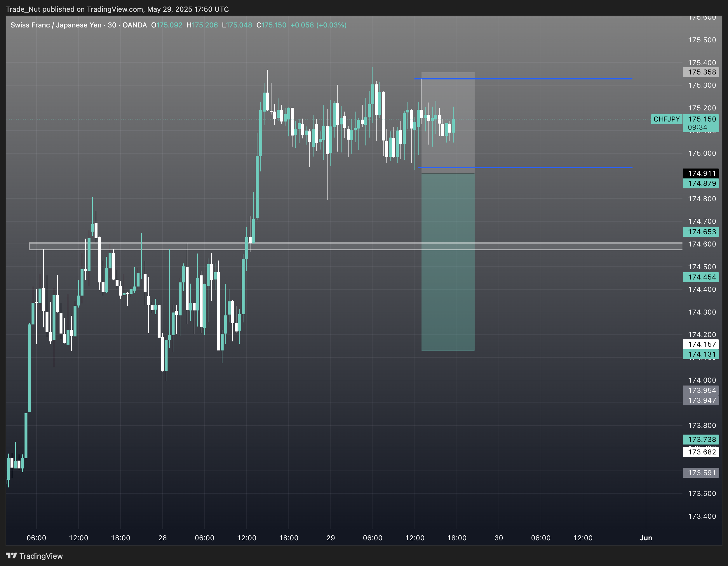Click the green price label 174.879
Image resolution: width=728 pixels, height=566 pixels.
[x=701, y=183]
